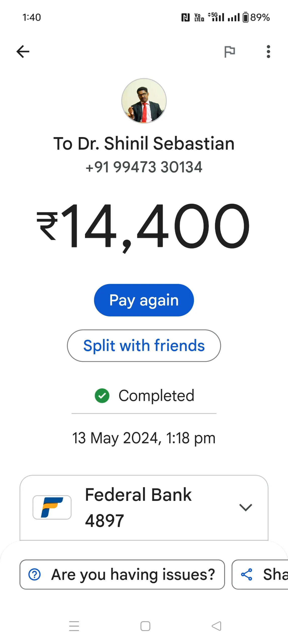Image resolution: width=288 pixels, height=644 pixels.
Task: Tap the Android home square button
Action: [145, 626]
